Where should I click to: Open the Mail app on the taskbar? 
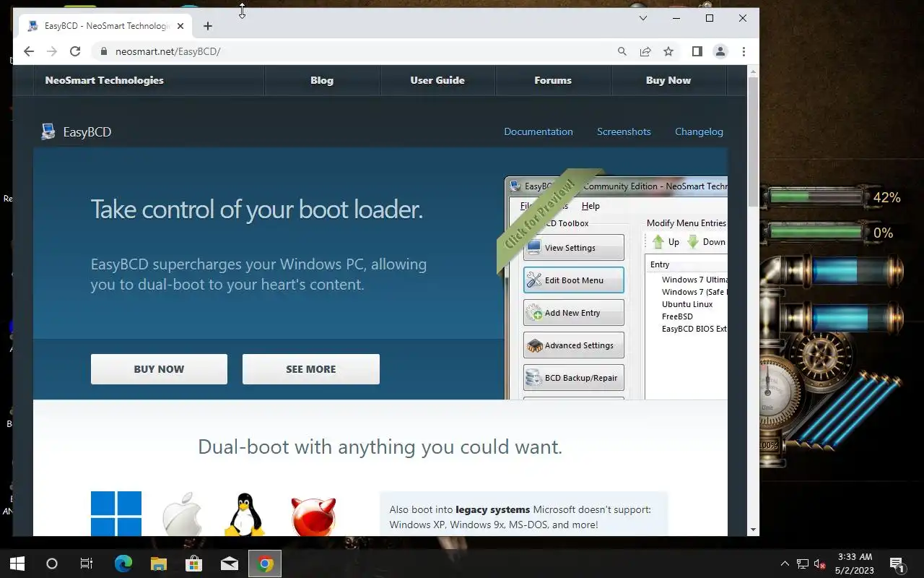(x=230, y=564)
